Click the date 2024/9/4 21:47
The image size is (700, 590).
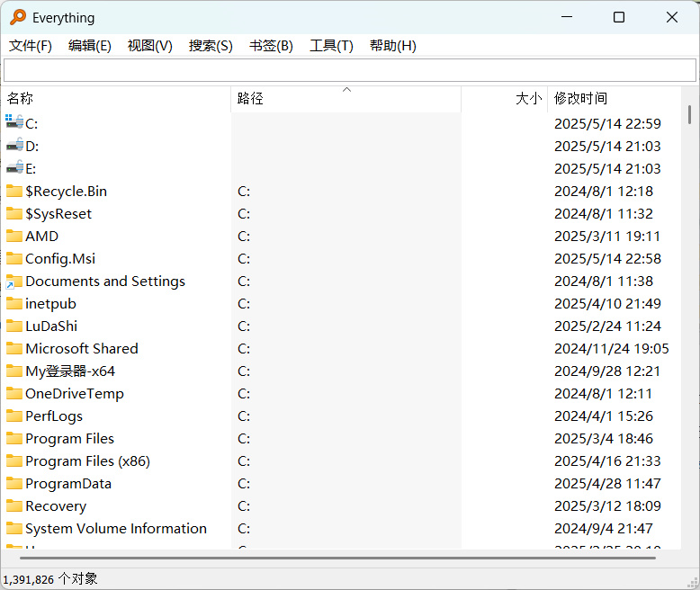[x=604, y=529]
